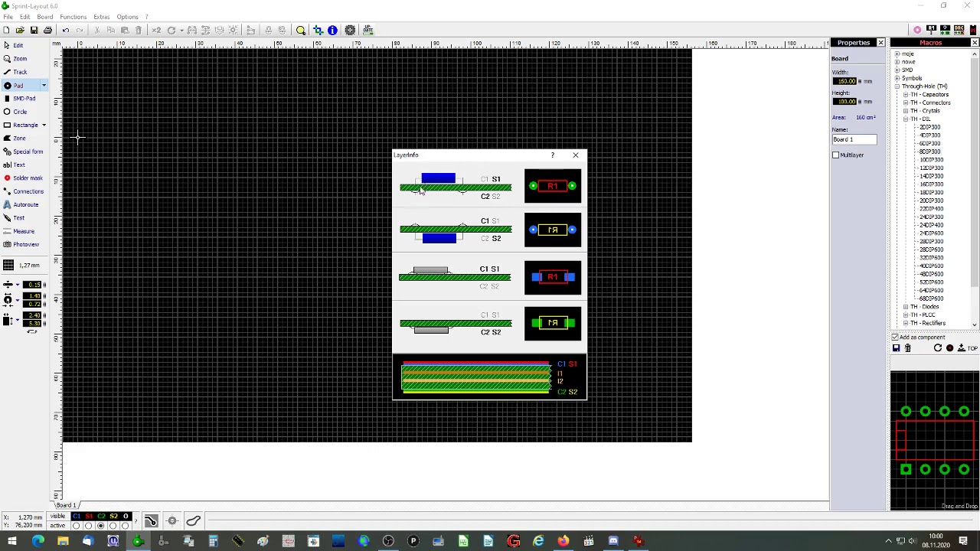Expand the moje macro folder

tap(897, 54)
